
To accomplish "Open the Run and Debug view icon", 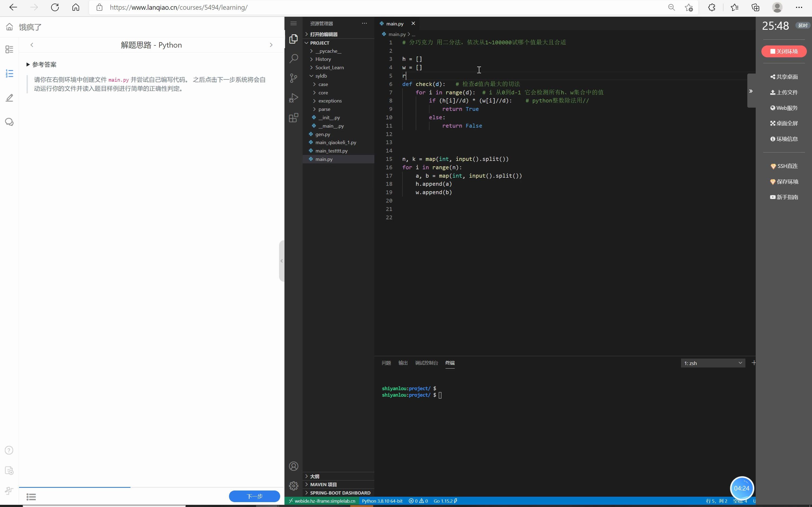I will (x=294, y=98).
